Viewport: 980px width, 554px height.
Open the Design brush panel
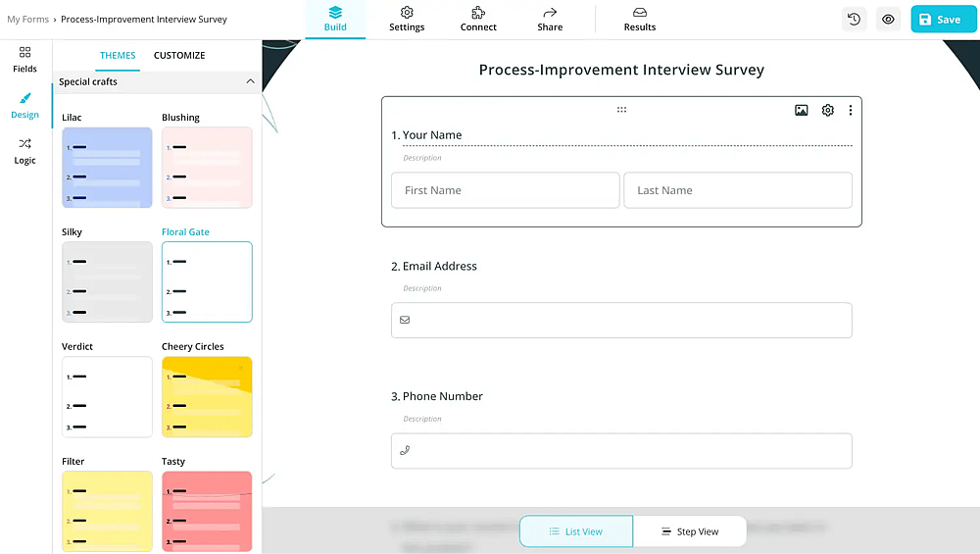(x=25, y=106)
